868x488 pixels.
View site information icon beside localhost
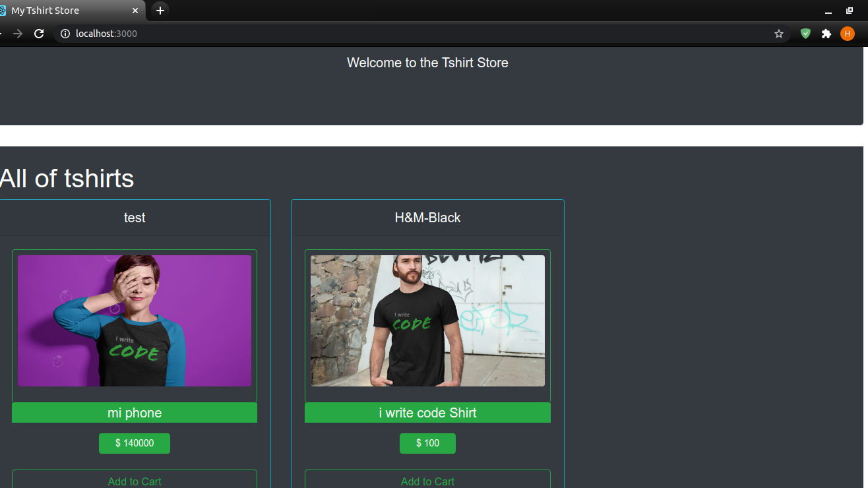(65, 34)
